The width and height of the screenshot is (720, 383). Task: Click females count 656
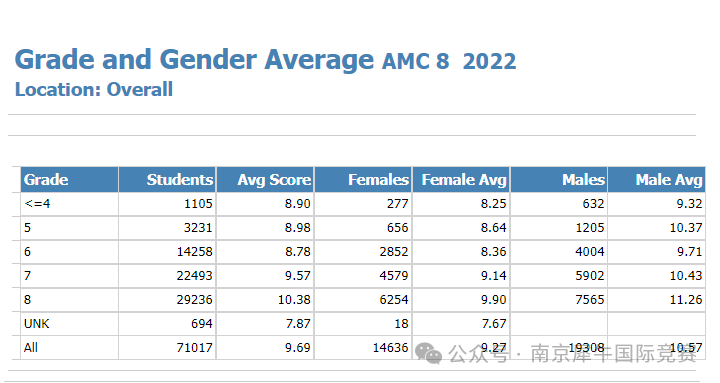[x=398, y=227]
